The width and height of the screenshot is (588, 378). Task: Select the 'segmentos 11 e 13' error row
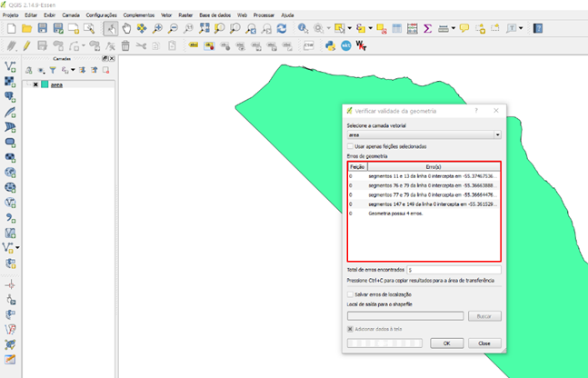point(424,176)
